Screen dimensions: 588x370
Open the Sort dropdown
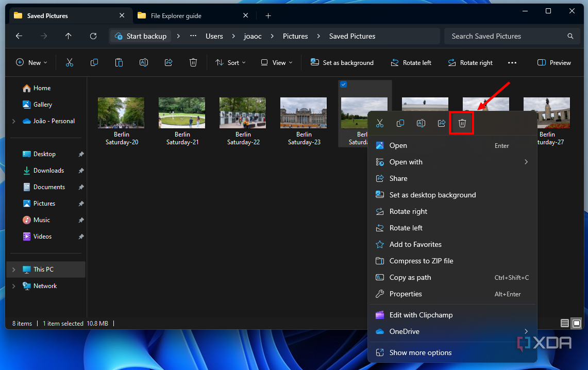tap(230, 62)
